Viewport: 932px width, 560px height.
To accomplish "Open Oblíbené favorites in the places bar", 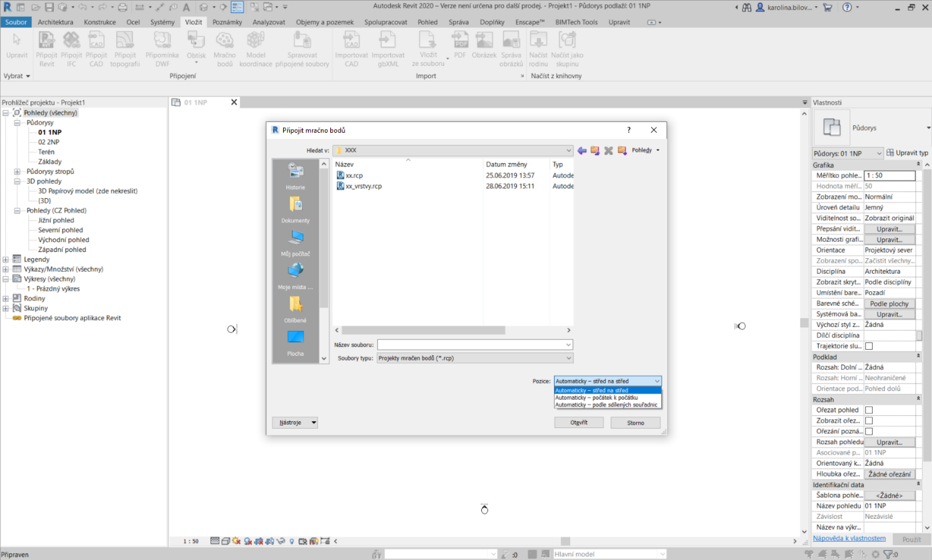I will pos(295,309).
